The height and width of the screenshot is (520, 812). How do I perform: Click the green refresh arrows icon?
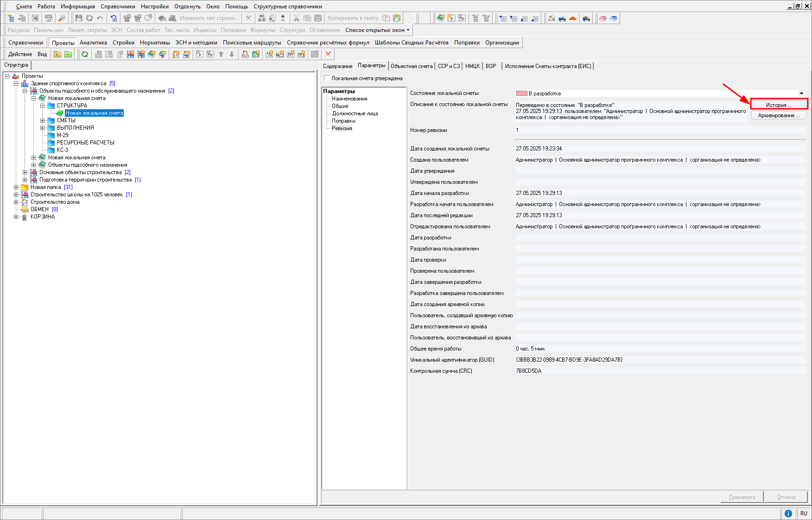pyautogui.click(x=85, y=54)
